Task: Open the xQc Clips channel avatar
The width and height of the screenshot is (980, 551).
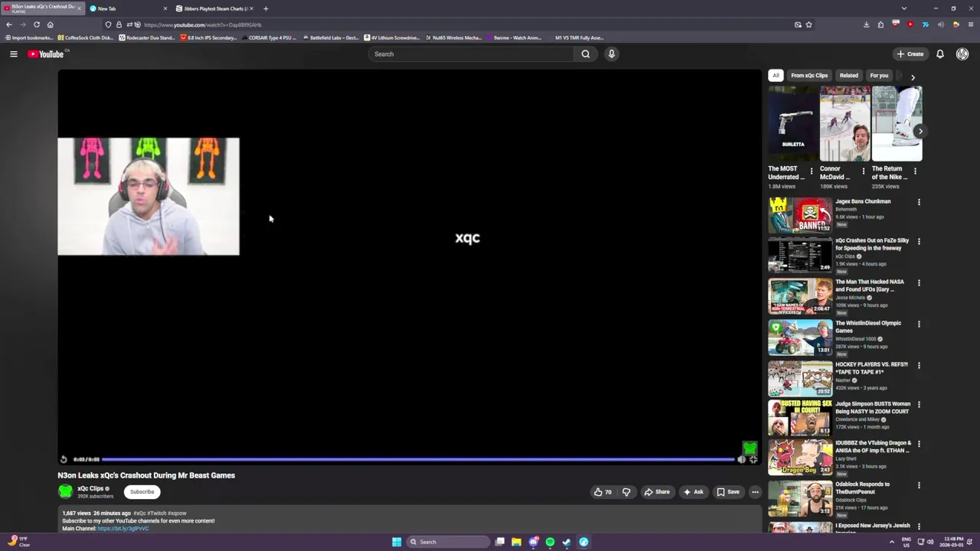Action: (65, 491)
